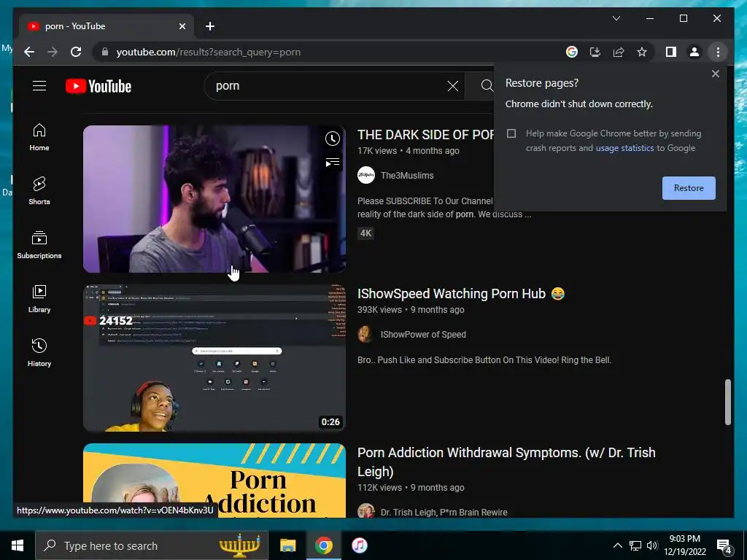
Task: Close the Restore pages popup
Action: click(715, 74)
